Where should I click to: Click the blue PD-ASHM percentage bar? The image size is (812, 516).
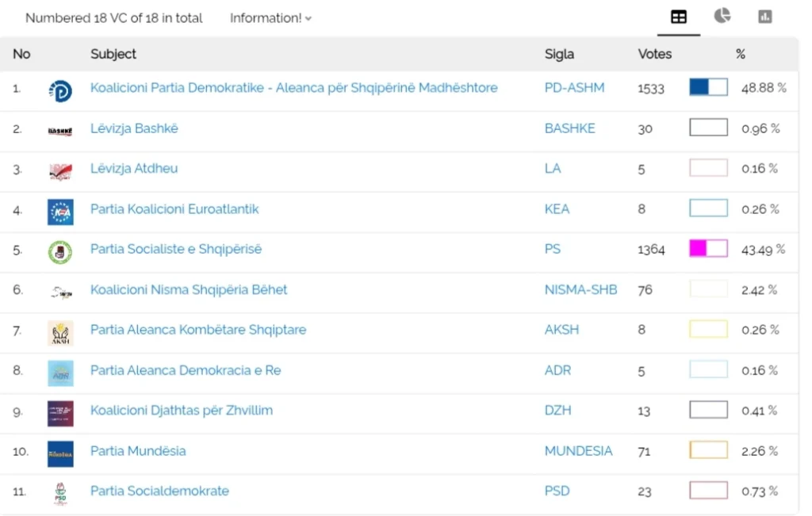pyautogui.click(x=708, y=88)
